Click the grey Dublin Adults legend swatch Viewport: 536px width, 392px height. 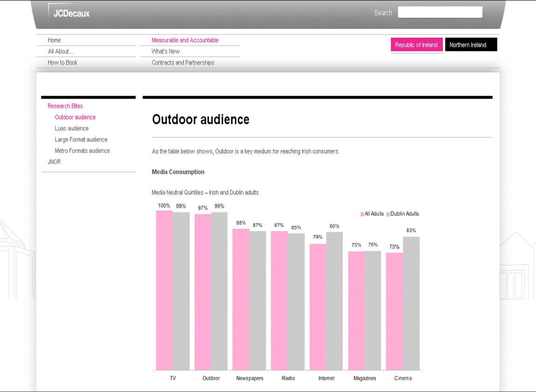pos(388,214)
